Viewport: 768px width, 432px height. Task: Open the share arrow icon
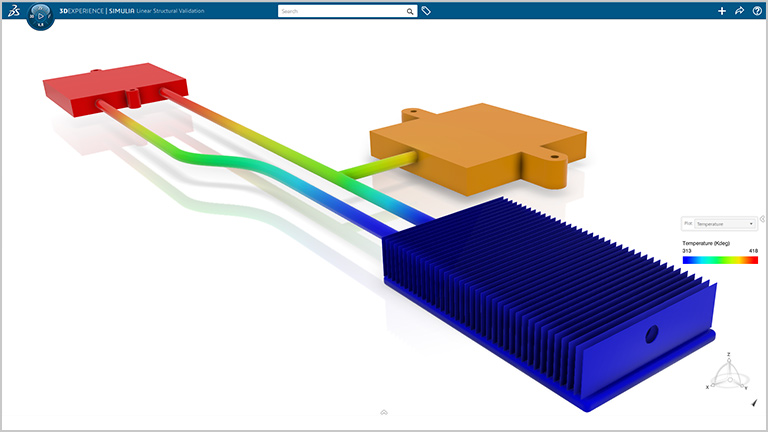[x=739, y=11]
